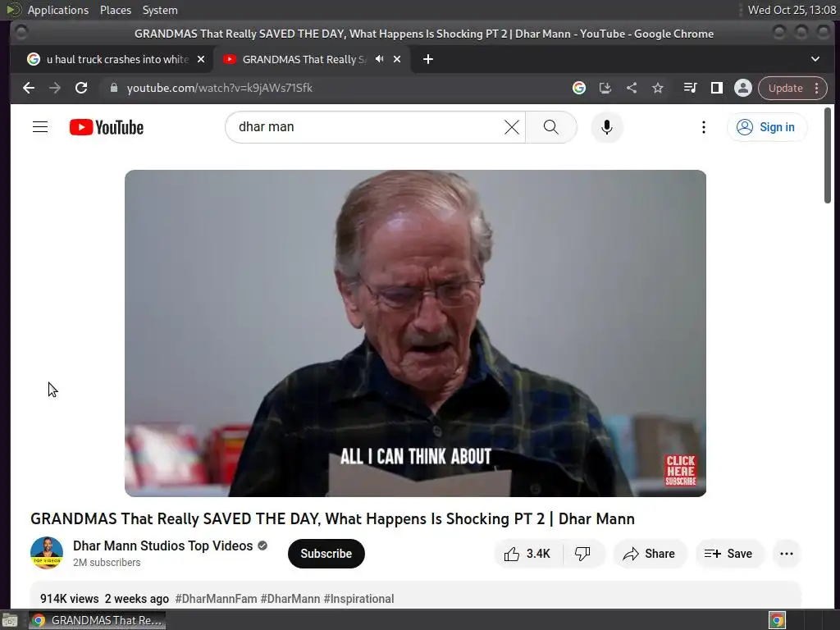Click '914K views 2 weeks ago' description

click(x=104, y=598)
